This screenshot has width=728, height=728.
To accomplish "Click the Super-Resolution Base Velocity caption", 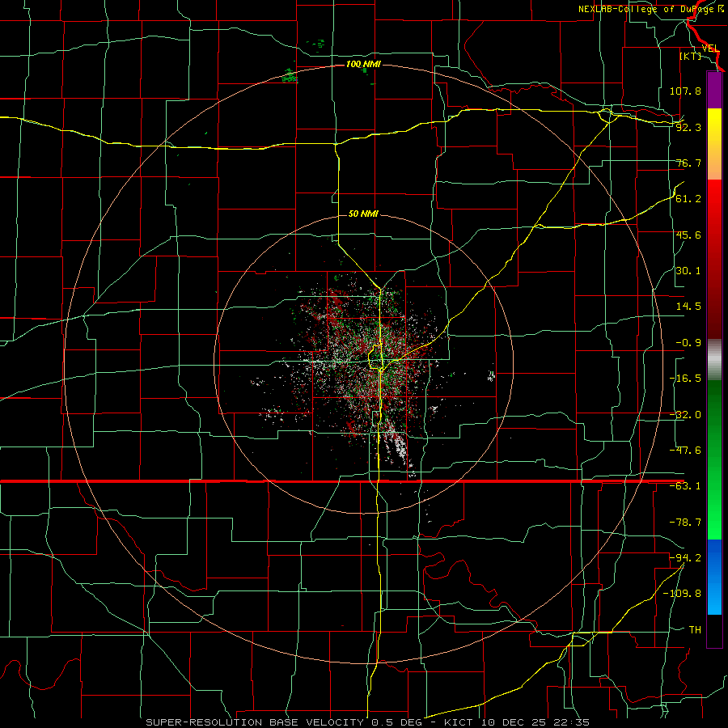I will pyautogui.click(x=367, y=722).
